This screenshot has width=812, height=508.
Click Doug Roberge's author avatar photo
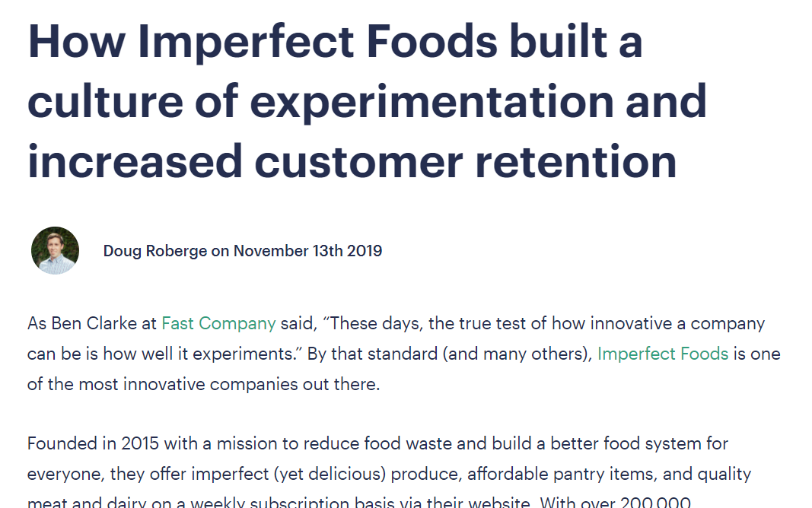pos(55,250)
